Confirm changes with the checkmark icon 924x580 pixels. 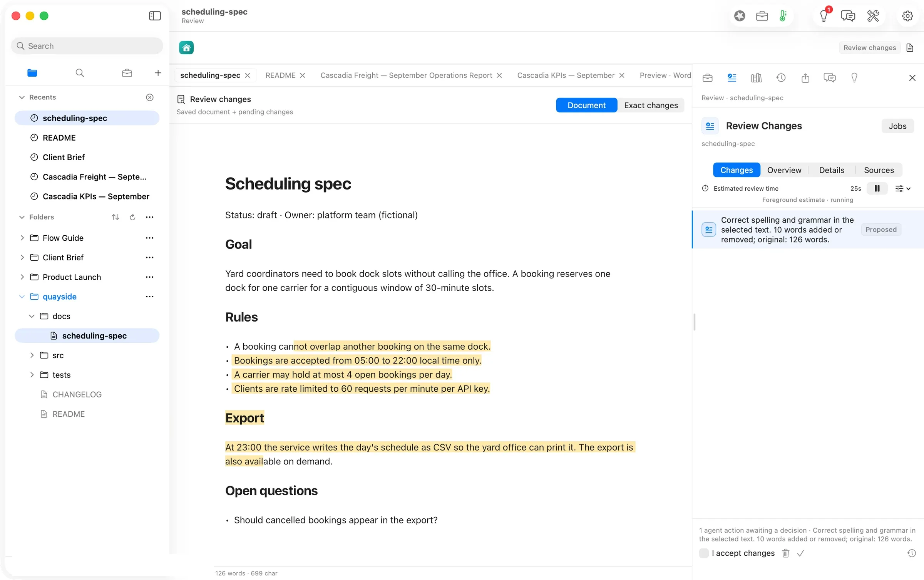pyautogui.click(x=800, y=553)
